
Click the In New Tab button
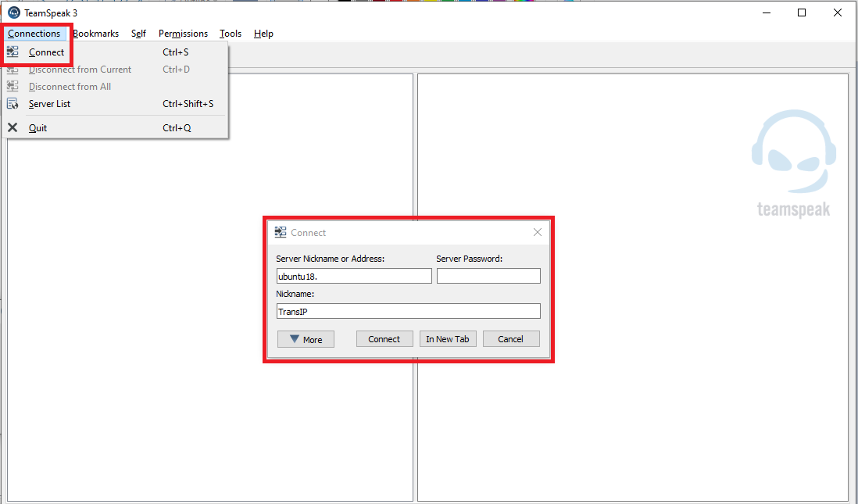click(x=448, y=339)
